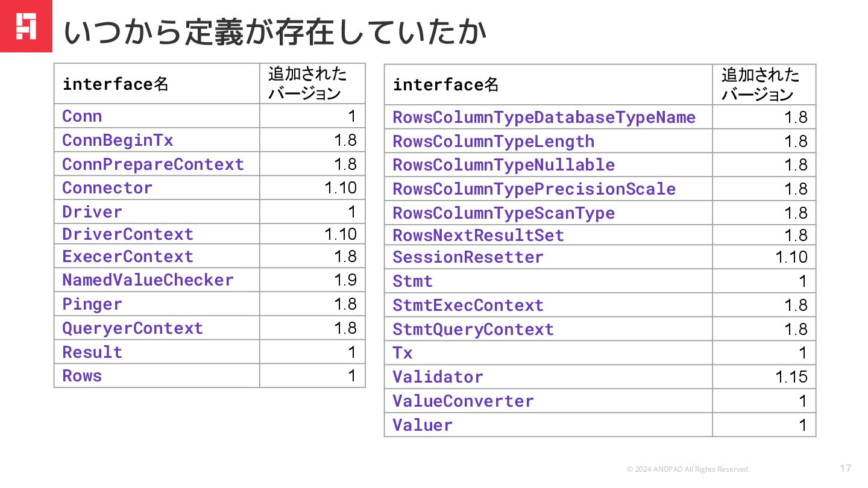Select the RowsColumnTypePrecisionScale link

534,189
